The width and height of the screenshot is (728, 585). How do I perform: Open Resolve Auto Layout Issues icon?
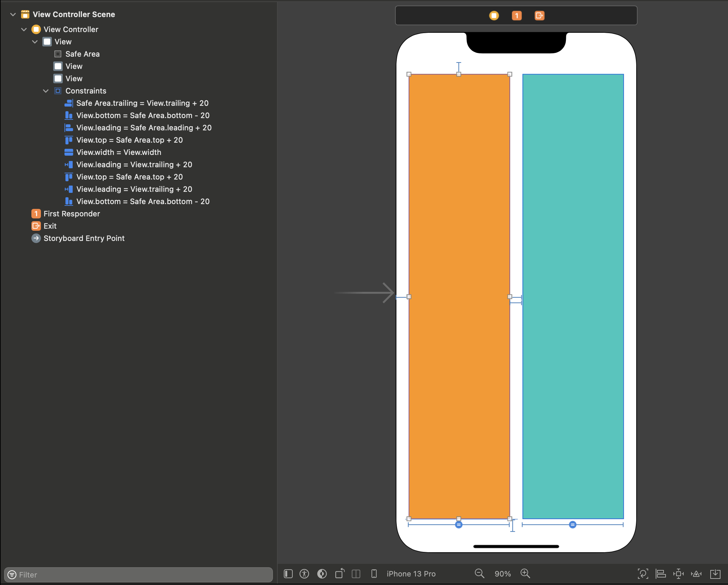[x=696, y=574]
